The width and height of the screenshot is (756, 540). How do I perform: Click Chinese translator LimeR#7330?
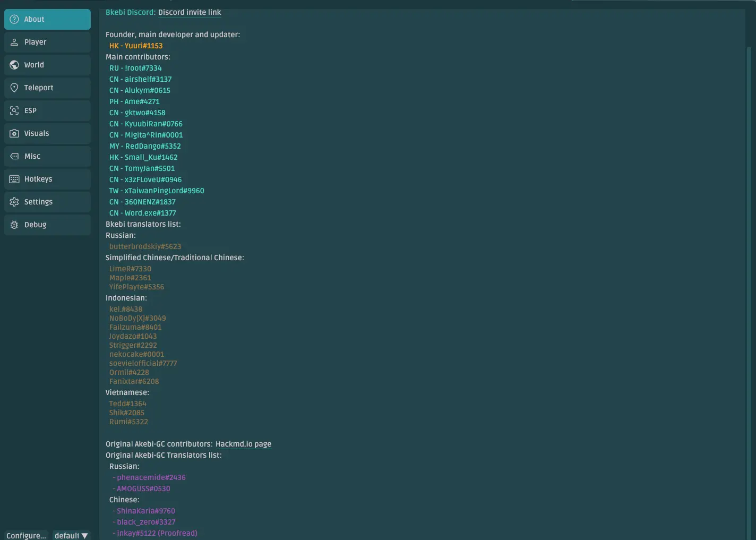click(x=130, y=269)
